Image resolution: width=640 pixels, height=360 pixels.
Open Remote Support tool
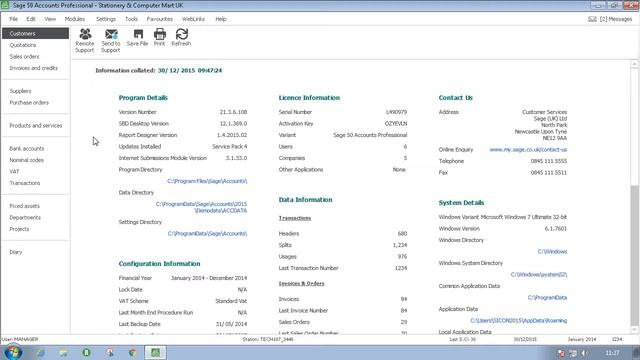pos(85,40)
